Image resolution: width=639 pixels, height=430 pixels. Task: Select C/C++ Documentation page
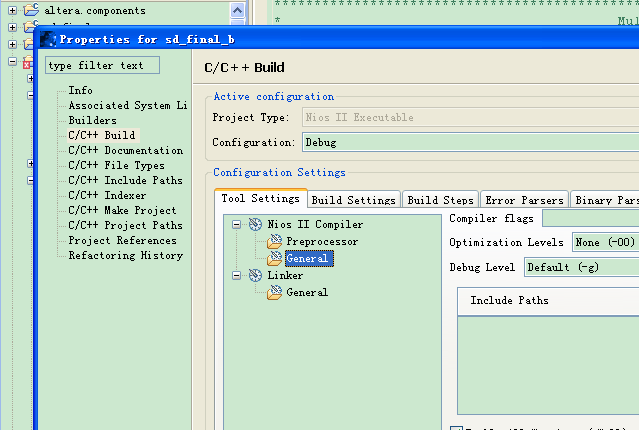coord(126,150)
